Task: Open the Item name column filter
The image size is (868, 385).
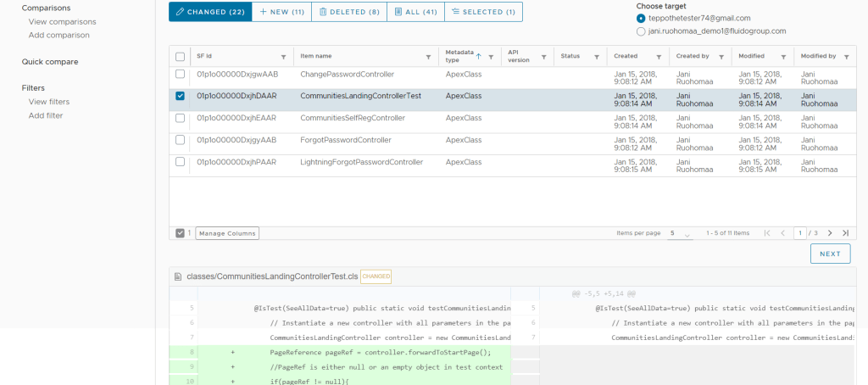Action: 428,57
